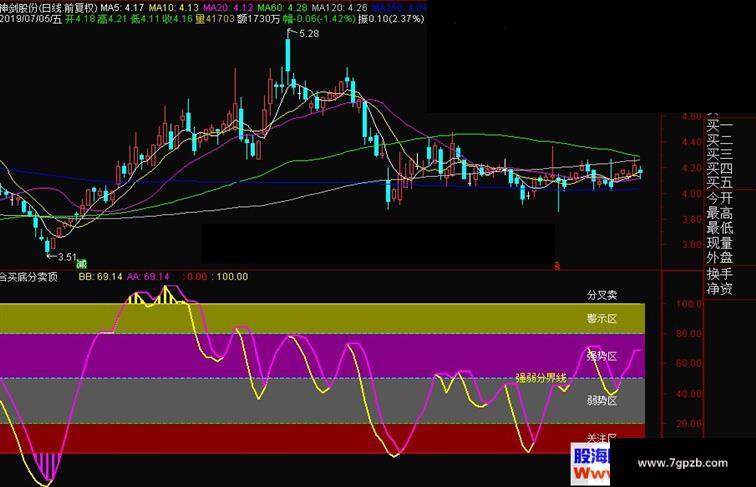Click the BB: 69.14 indicator value
The height and width of the screenshot is (487, 756).
coord(100,277)
